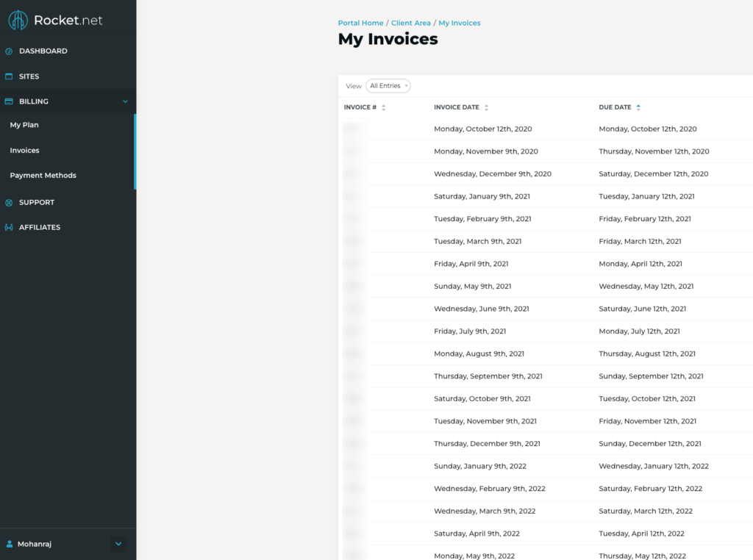753x560 pixels.
Task: Open Payment Methods from the sidebar
Action: [x=43, y=175]
